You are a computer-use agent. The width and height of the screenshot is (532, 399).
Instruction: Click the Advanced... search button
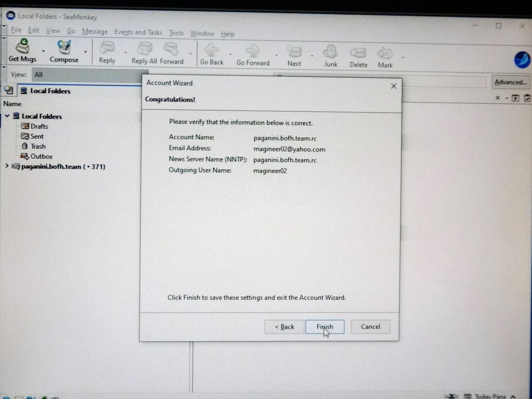[511, 82]
